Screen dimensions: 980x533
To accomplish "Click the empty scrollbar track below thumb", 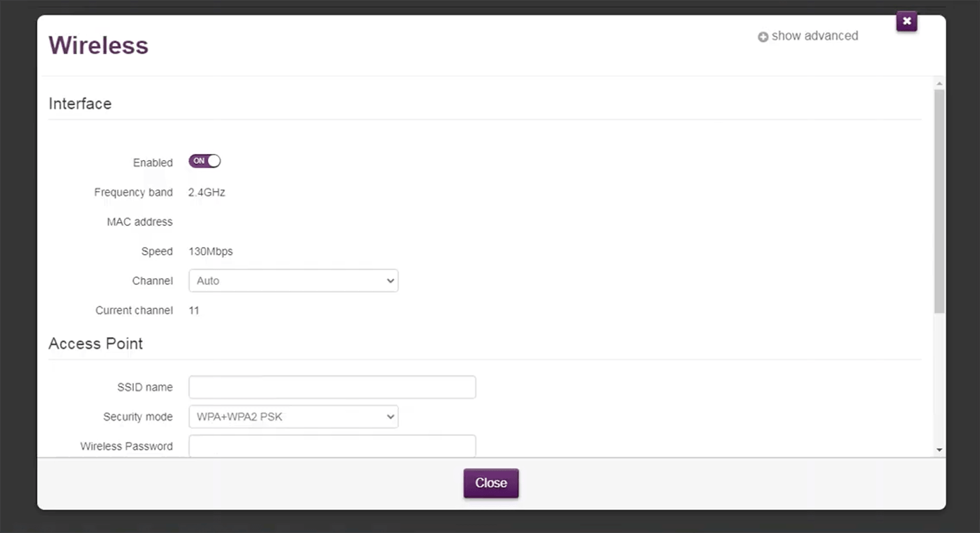I will point(939,379).
